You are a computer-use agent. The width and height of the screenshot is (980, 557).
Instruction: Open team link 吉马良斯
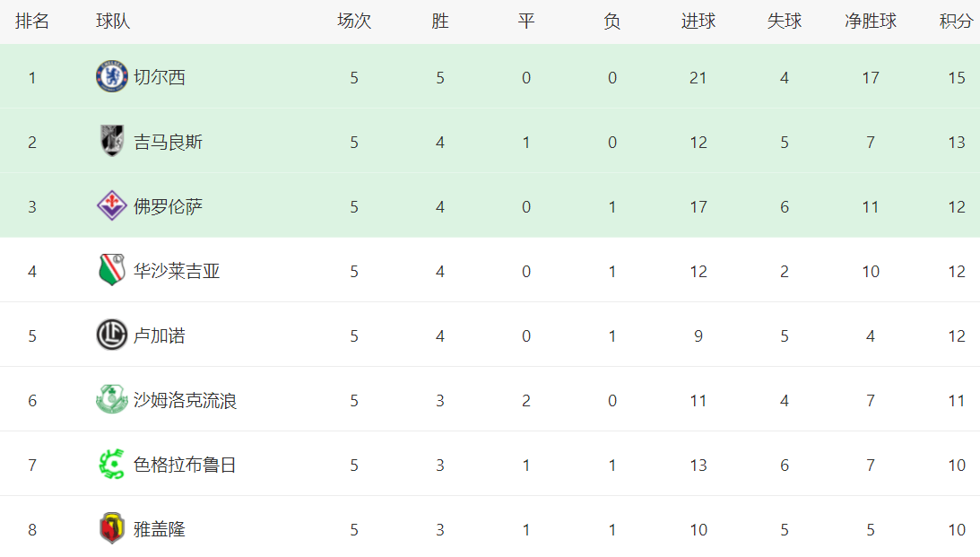[x=169, y=142]
